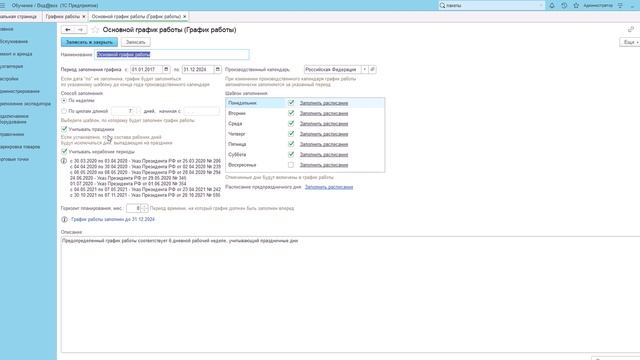
Task: Add form to favorites with the star
Action: [95, 30]
